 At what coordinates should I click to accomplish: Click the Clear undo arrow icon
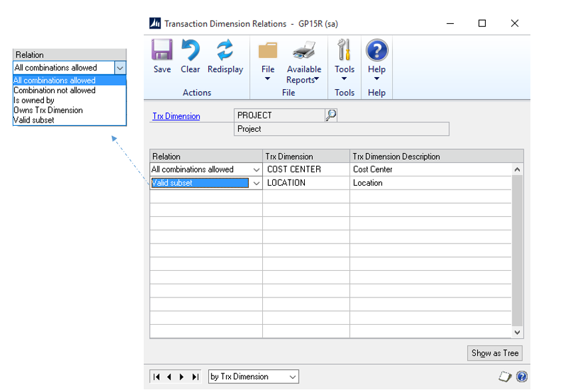click(190, 49)
